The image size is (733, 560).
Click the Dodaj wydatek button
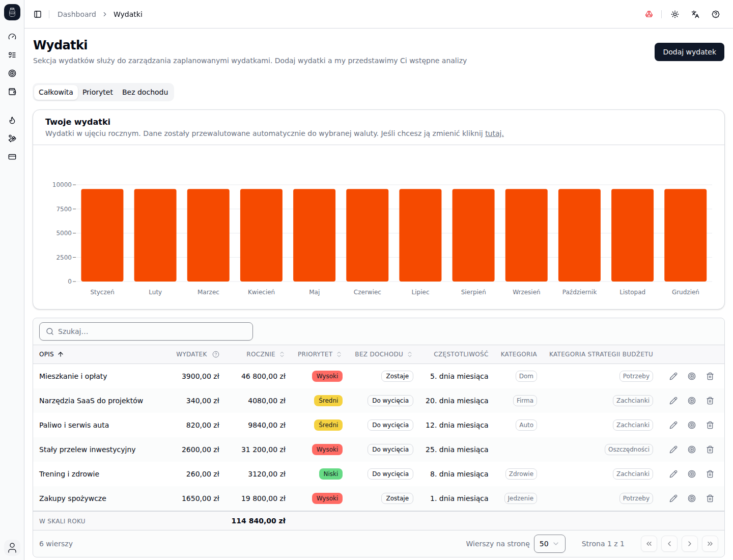click(x=689, y=52)
